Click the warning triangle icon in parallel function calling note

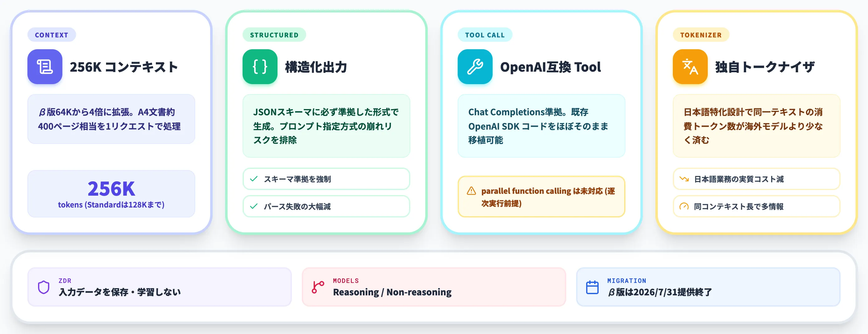471,191
